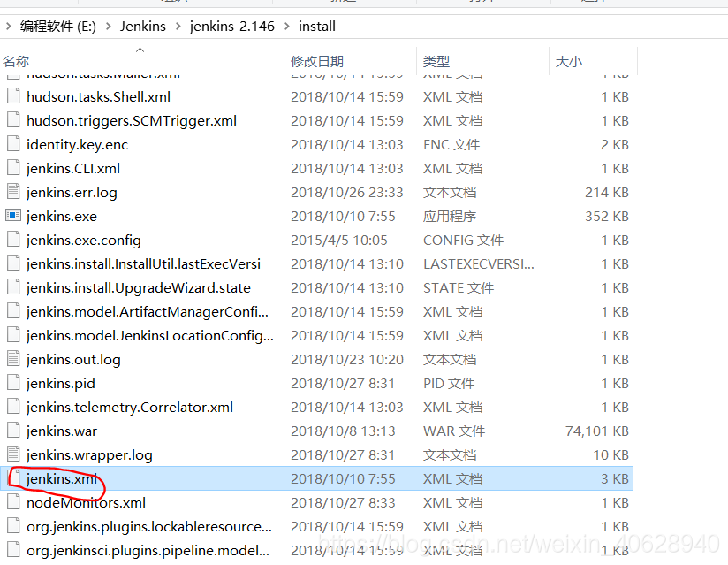This screenshot has width=728, height=565.
Task: Select the file named jenkins.telemetry.Correlator.xml
Action: (130, 407)
